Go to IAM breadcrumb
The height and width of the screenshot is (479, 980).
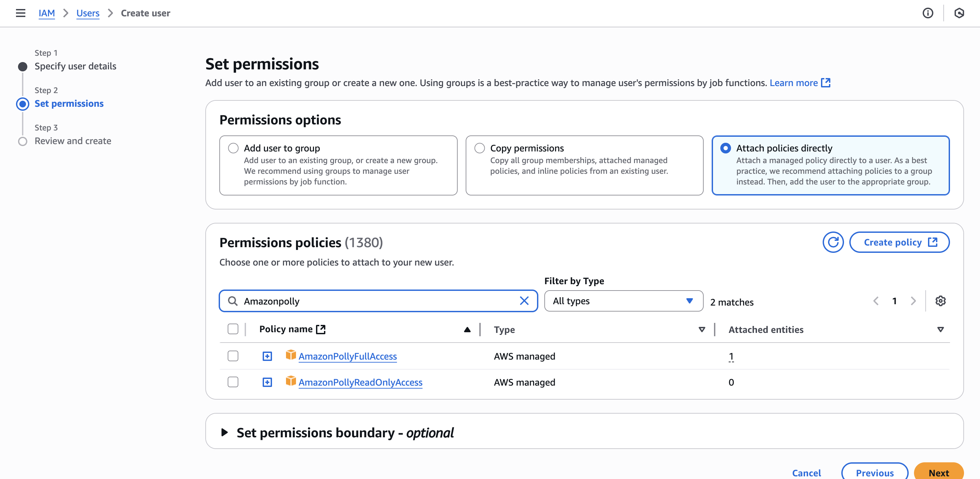pos(46,13)
